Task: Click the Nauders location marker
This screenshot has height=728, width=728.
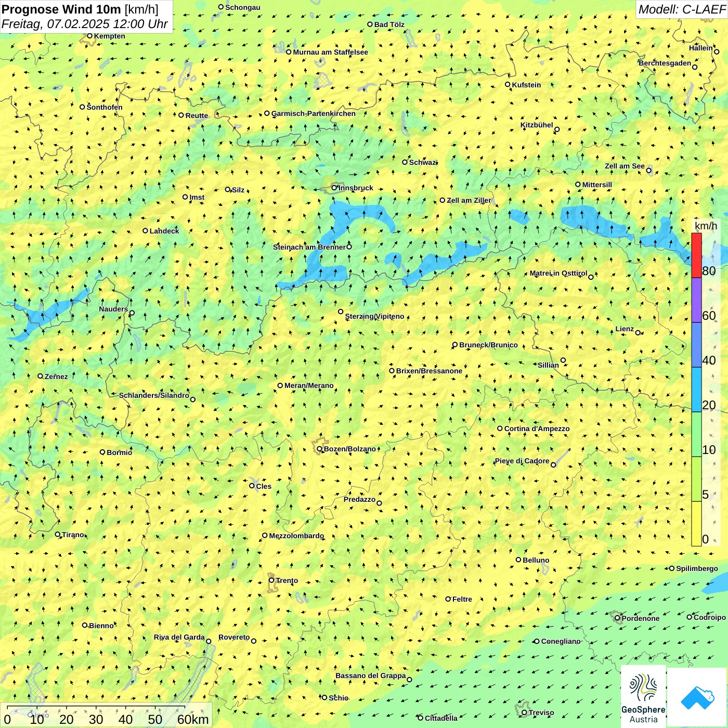Action: point(132,313)
